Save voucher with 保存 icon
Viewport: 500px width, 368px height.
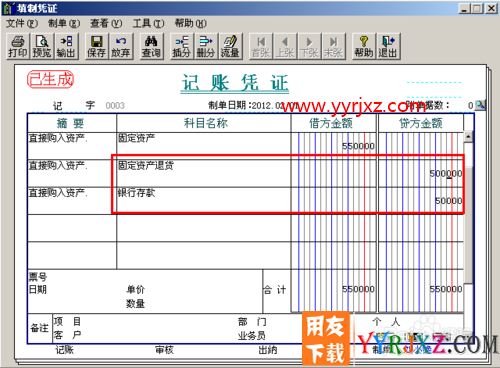tap(96, 46)
